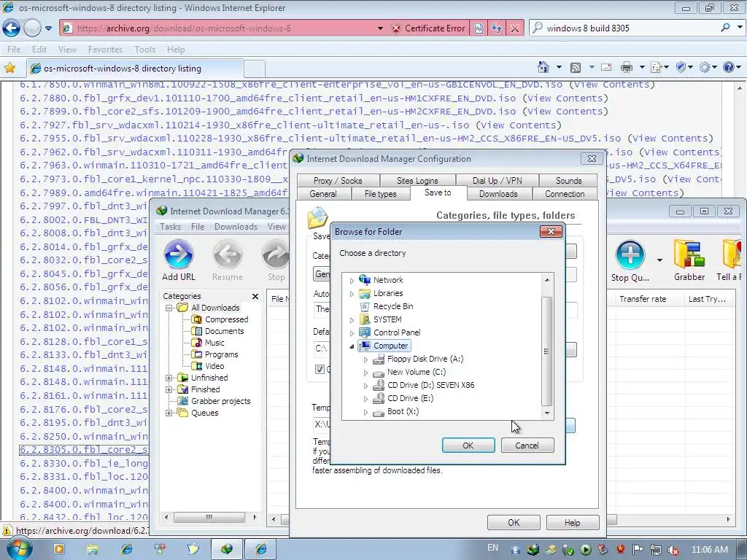Switch to the Connection tab
Image resolution: width=747 pixels, height=560 pixels.
click(x=565, y=194)
